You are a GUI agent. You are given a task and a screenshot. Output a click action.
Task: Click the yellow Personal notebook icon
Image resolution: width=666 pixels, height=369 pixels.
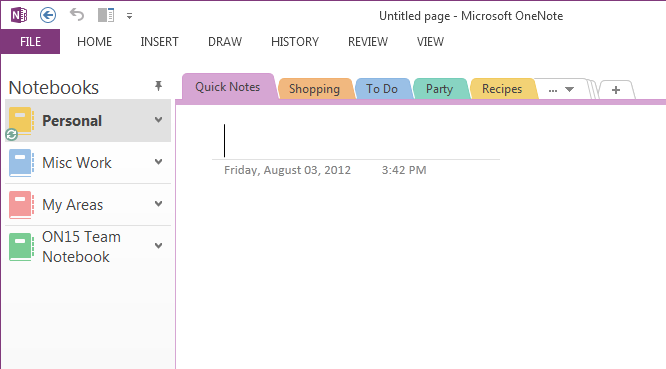click(21, 121)
